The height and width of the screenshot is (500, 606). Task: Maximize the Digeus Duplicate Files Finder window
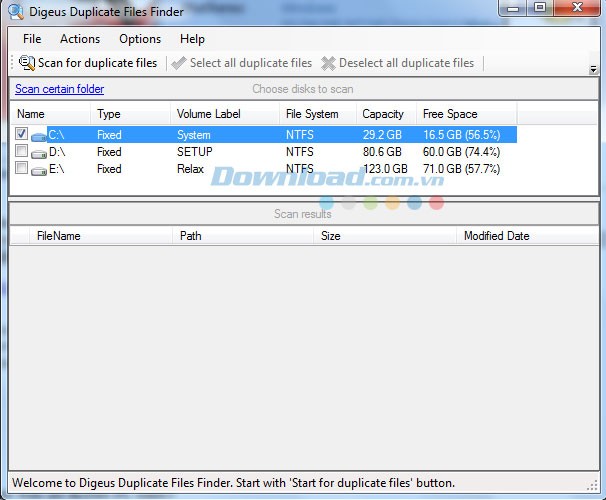pyautogui.click(x=540, y=8)
